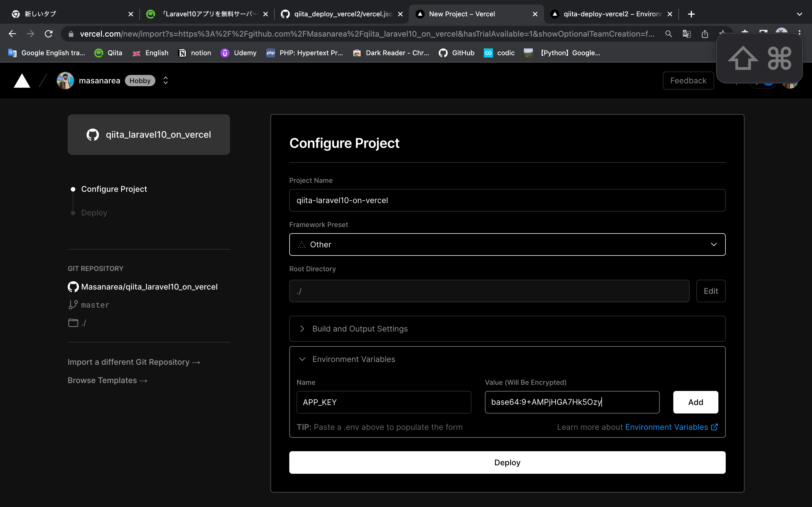Click the Deploy button at the bottom
The width and height of the screenshot is (812, 507).
507,462
